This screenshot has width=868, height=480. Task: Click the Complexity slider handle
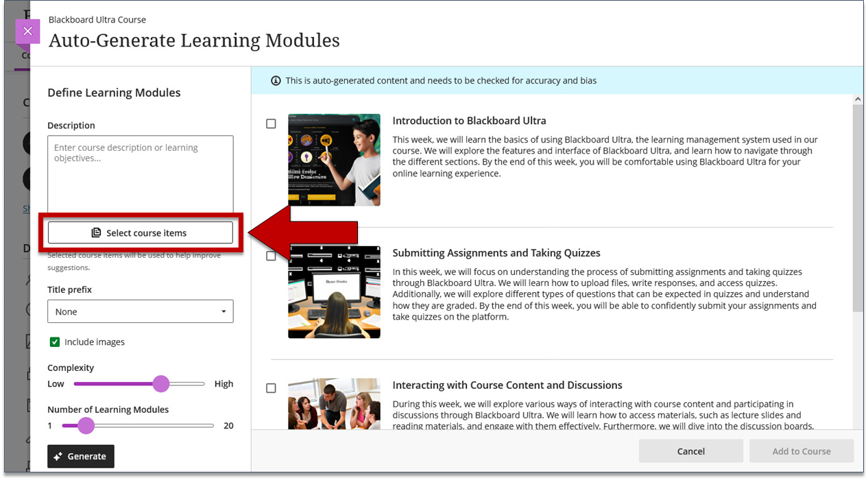(x=161, y=384)
